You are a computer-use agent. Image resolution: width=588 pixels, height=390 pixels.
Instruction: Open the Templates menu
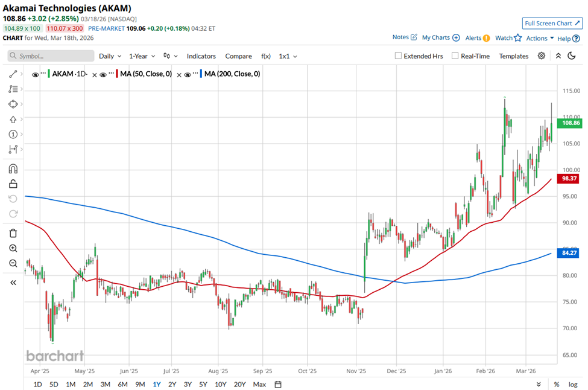[514, 56]
